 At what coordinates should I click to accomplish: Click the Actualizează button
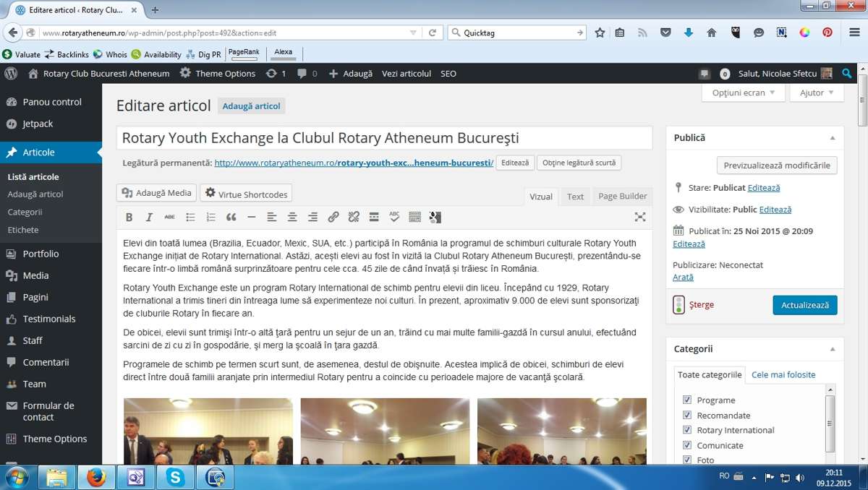click(805, 305)
